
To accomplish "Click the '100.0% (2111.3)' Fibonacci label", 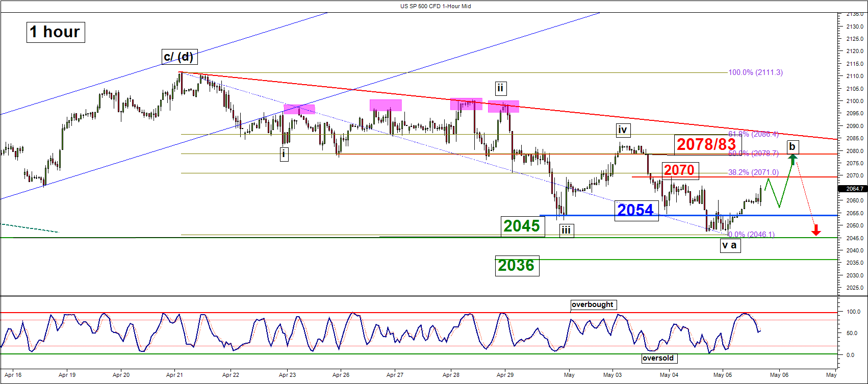I will point(755,72).
